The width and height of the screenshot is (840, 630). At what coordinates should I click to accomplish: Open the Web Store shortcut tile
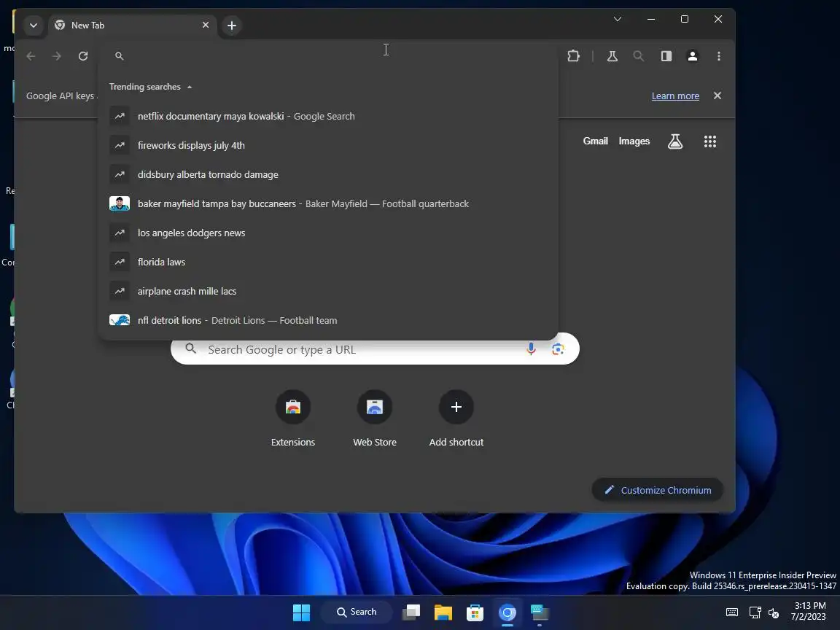pyautogui.click(x=375, y=419)
